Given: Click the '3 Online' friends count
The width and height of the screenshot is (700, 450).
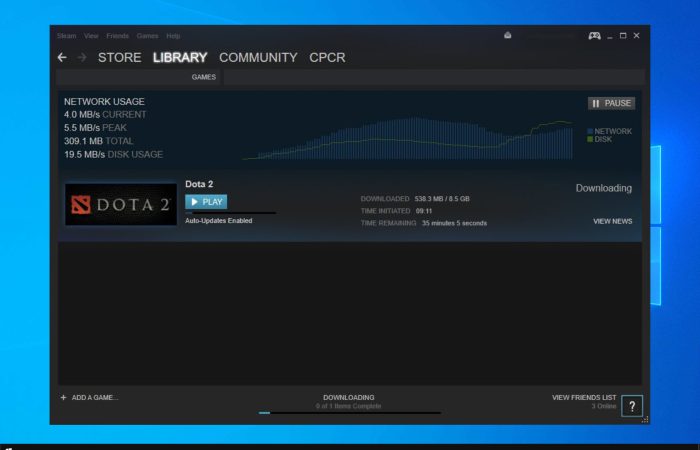Looking at the screenshot, I should pyautogui.click(x=604, y=406).
